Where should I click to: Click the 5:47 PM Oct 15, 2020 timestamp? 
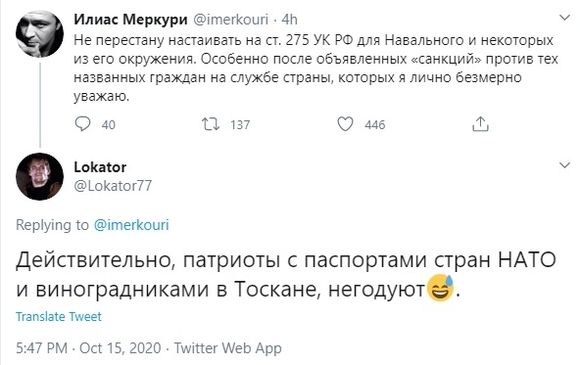(x=88, y=348)
